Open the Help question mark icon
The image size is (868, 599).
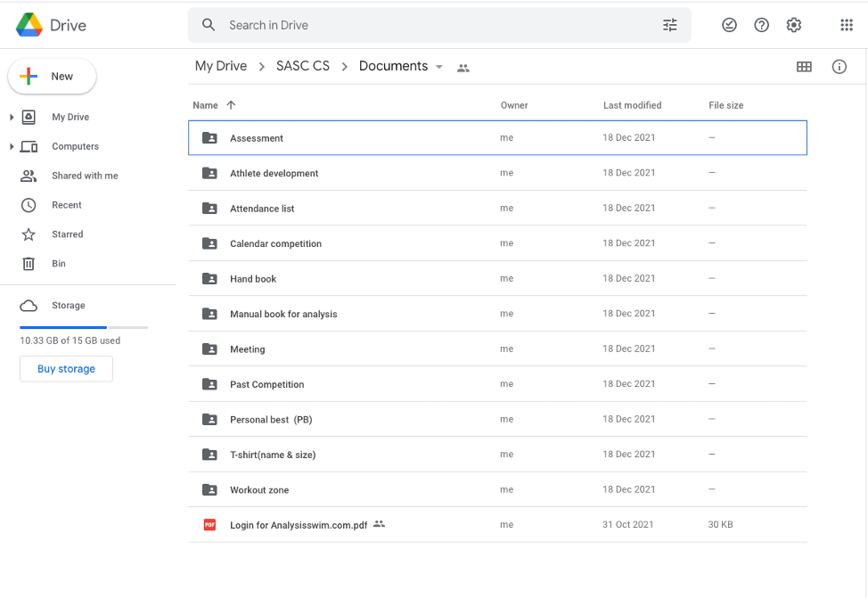(x=761, y=25)
